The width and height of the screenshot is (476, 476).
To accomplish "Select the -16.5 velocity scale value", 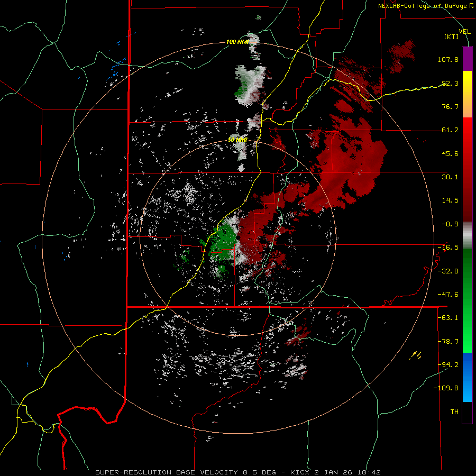I will pos(448,248).
